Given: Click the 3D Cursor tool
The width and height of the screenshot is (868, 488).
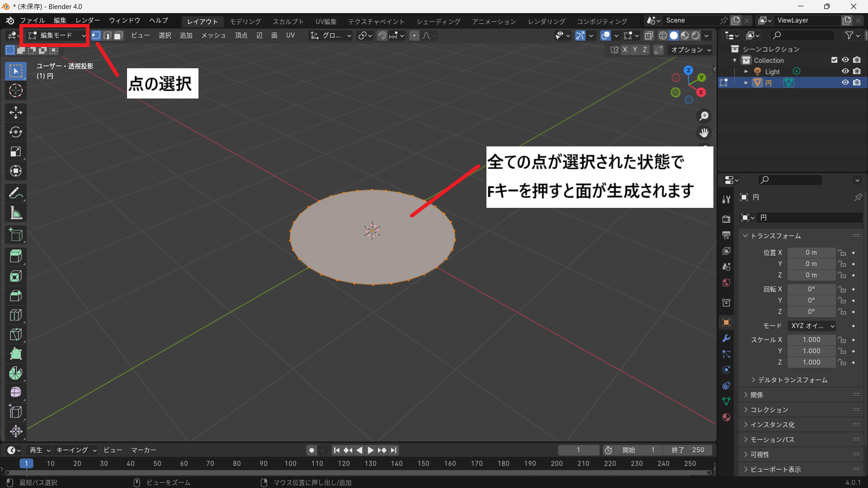Looking at the screenshot, I should coord(16,91).
